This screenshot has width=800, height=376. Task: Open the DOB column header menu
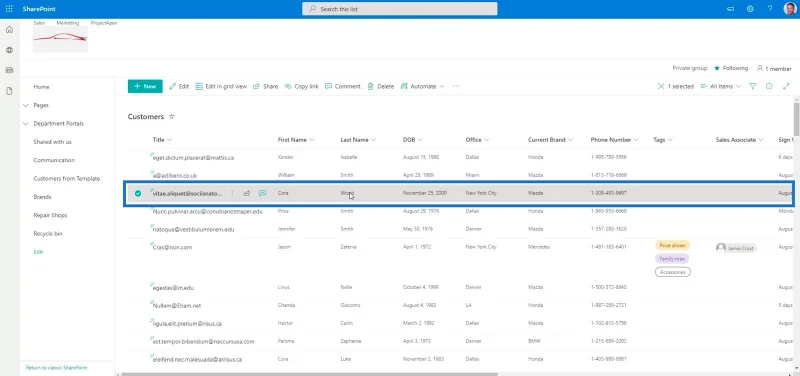point(413,139)
